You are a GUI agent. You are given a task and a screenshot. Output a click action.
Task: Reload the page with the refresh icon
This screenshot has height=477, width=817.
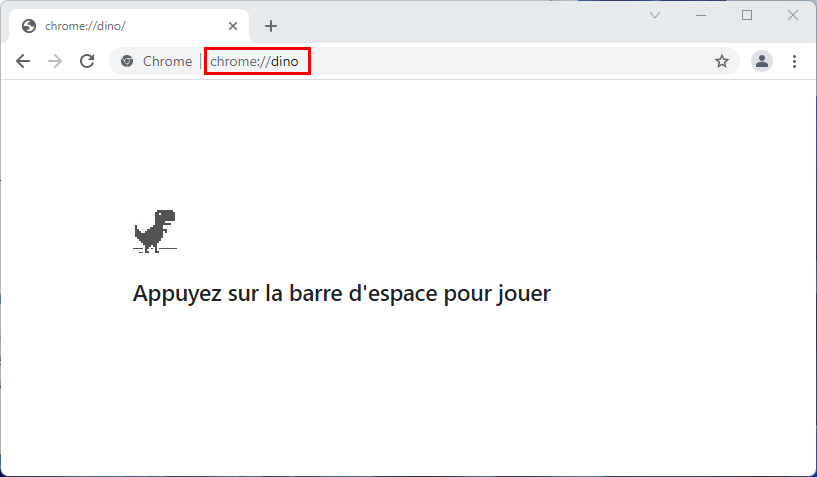coord(87,61)
